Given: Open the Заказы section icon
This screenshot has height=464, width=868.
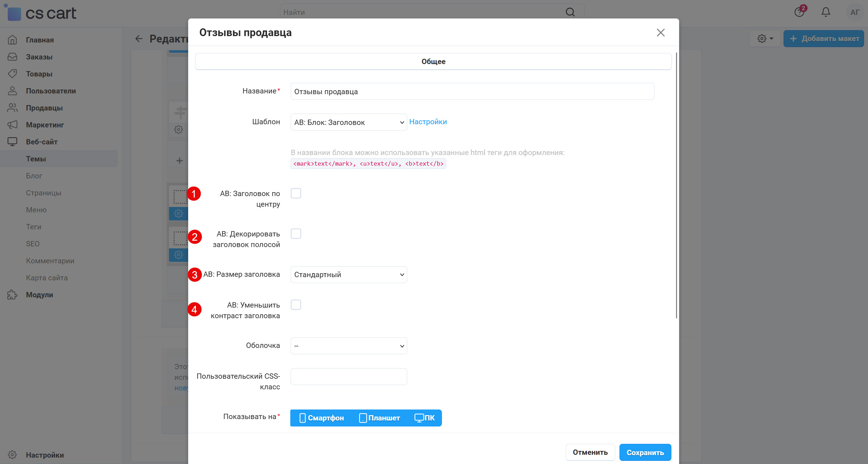Looking at the screenshot, I should (x=12, y=57).
